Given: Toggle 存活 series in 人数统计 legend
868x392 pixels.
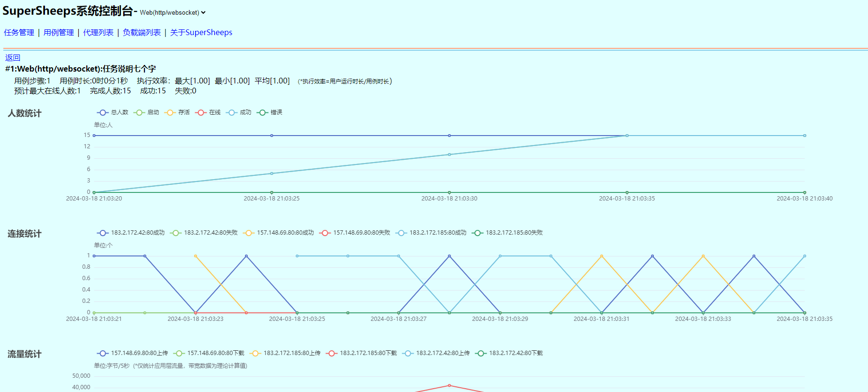Looking at the screenshot, I should [x=177, y=112].
